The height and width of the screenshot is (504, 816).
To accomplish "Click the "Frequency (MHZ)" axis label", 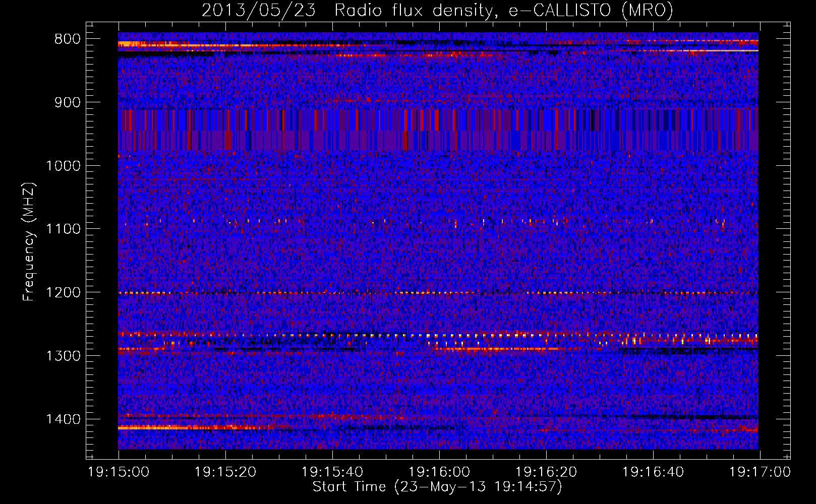I will (29, 242).
